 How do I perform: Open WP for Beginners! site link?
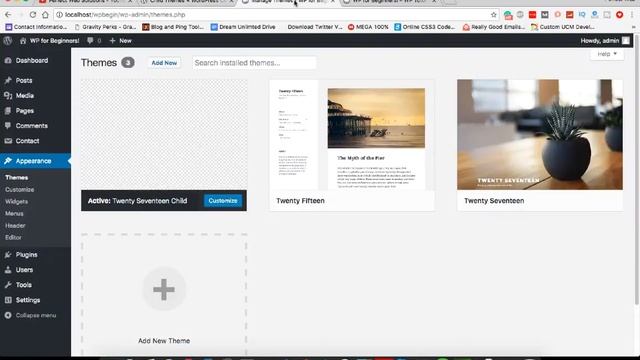49,40
